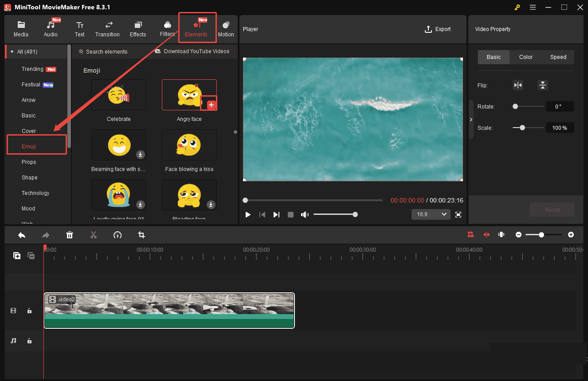Open the 16:9 aspect ratio dropdown
Screen dimensions: 588x381
[x=431, y=214]
